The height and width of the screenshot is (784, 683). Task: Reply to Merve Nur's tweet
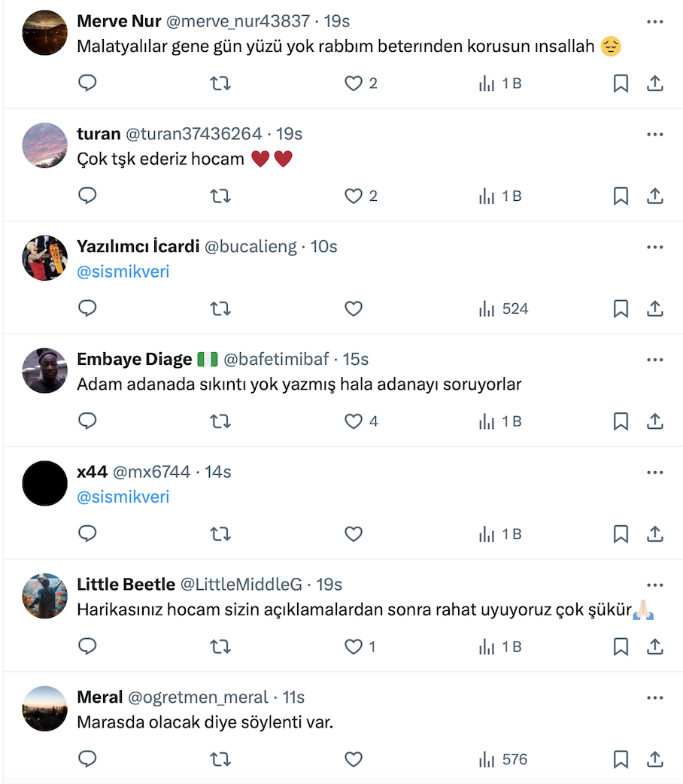click(88, 84)
